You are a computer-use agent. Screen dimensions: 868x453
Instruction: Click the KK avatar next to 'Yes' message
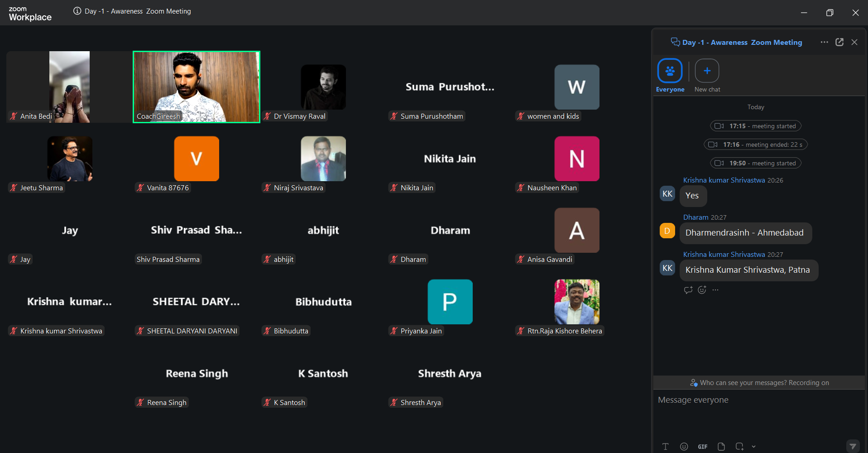click(667, 194)
